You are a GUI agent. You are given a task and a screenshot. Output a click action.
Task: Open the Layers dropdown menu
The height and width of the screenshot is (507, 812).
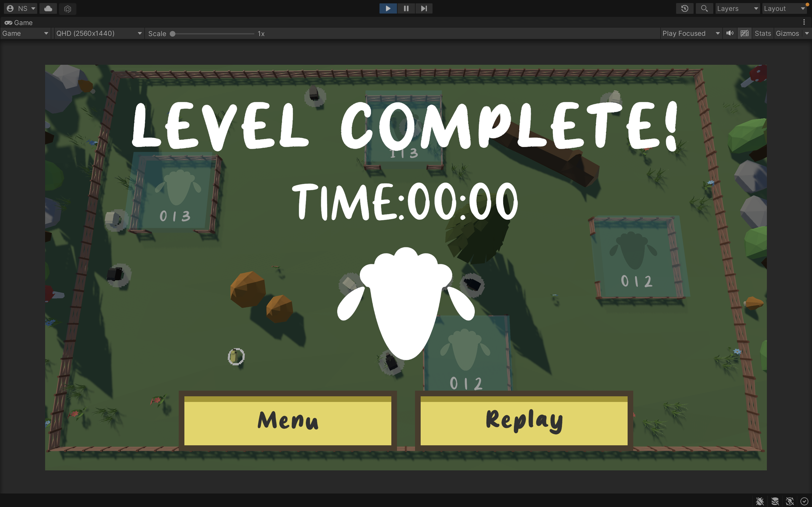pos(737,8)
